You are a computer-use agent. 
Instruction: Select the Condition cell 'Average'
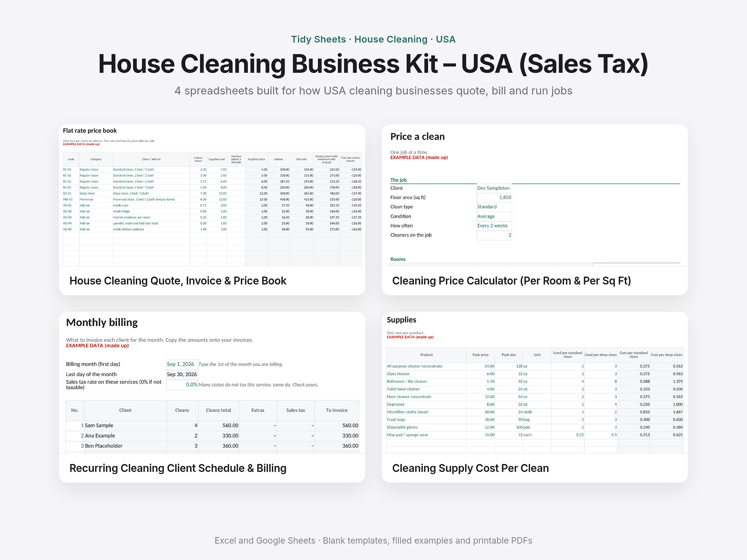494,216
